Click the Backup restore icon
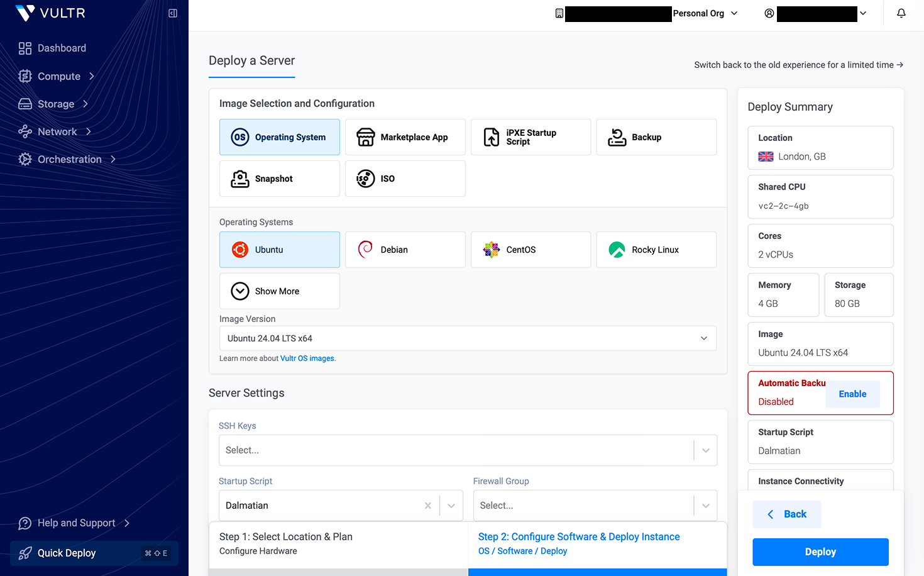Viewport: 924px width, 576px height. [x=617, y=137]
